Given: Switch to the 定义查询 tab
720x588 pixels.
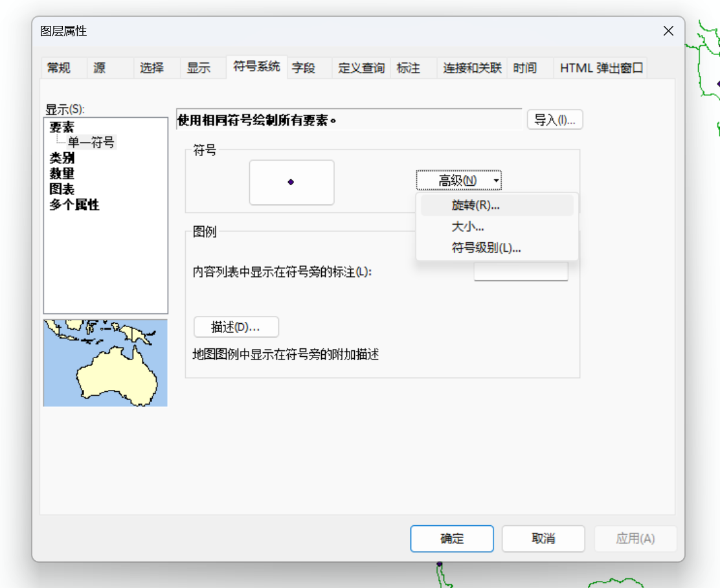Looking at the screenshot, I should (361, 68).
